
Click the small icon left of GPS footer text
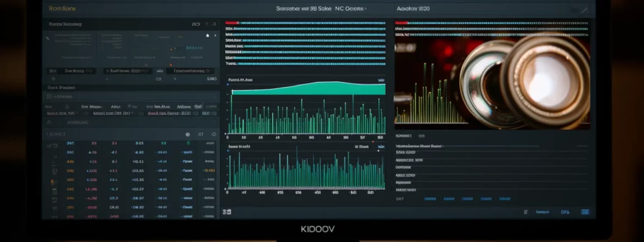point(526,212)
